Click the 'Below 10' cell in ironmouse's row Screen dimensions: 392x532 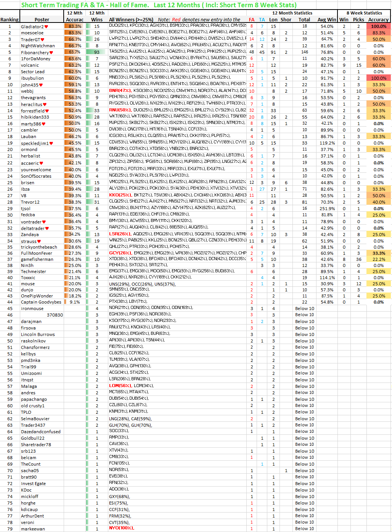point(305,309)
